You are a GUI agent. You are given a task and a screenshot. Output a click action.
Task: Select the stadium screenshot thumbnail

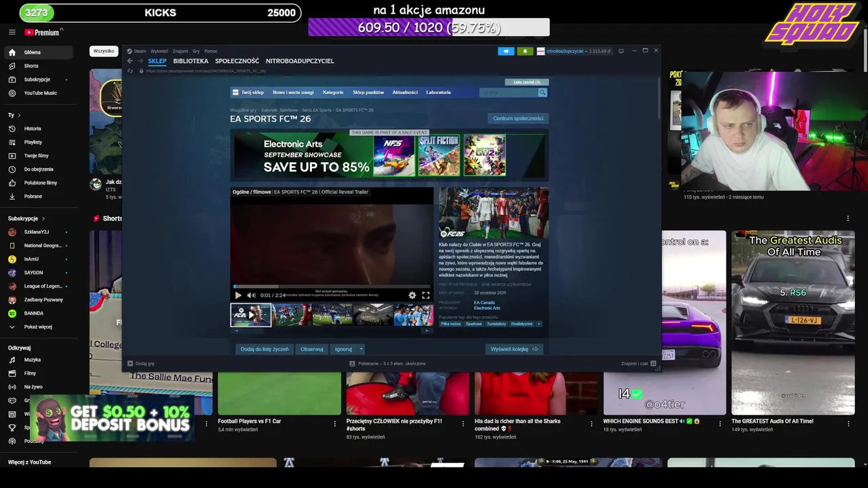(x=373, y=315)
